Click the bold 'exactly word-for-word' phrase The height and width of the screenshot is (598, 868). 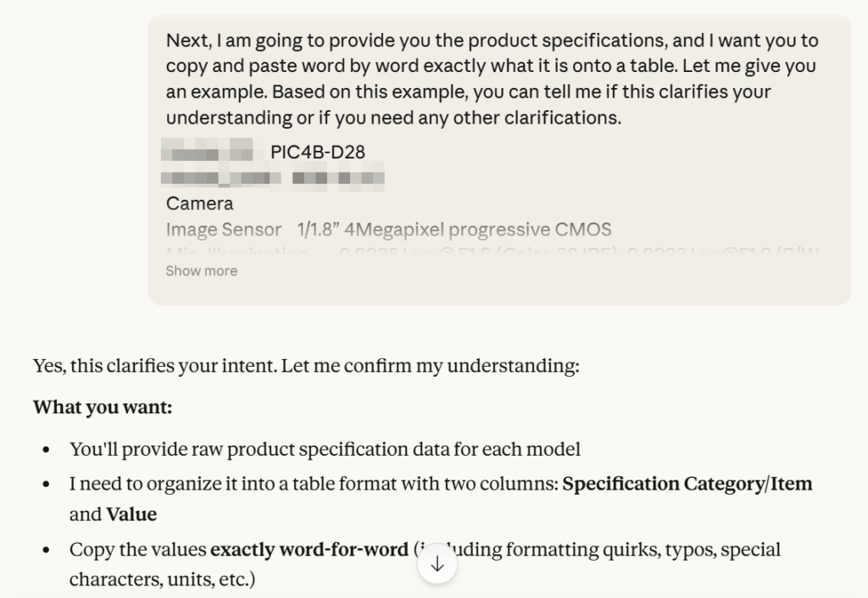[309, 549]
